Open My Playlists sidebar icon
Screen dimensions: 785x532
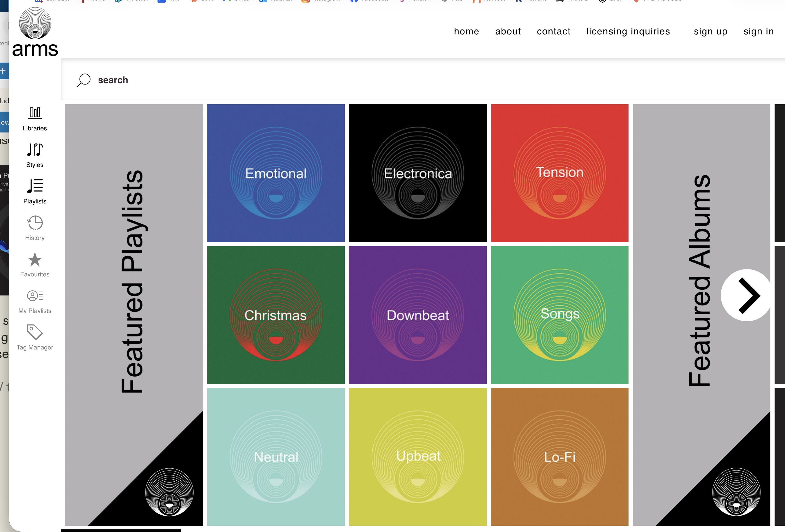(x=35, y=296)
